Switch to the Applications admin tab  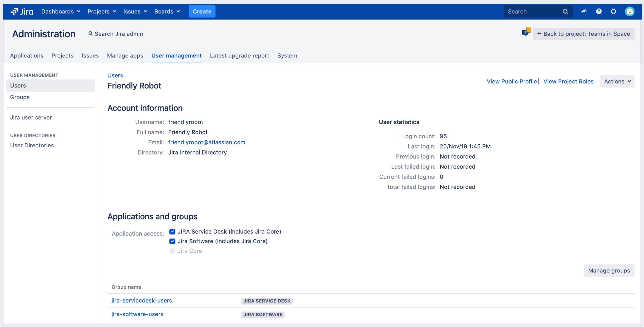pos(27,56)
